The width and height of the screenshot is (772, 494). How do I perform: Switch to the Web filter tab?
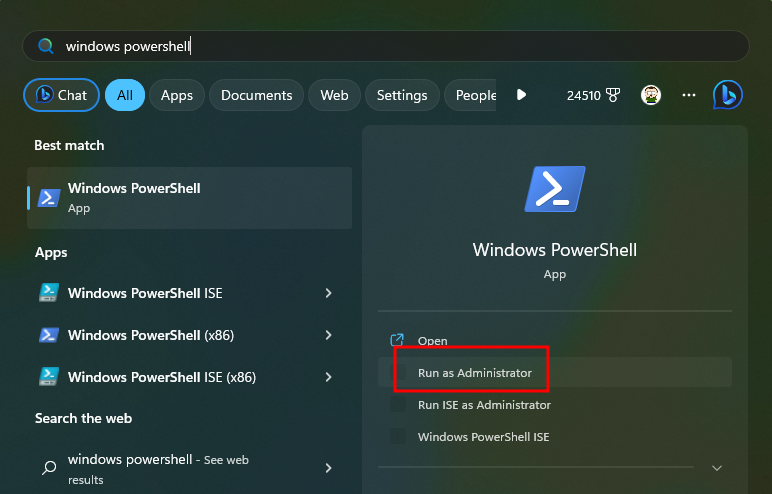coord(334,95)
